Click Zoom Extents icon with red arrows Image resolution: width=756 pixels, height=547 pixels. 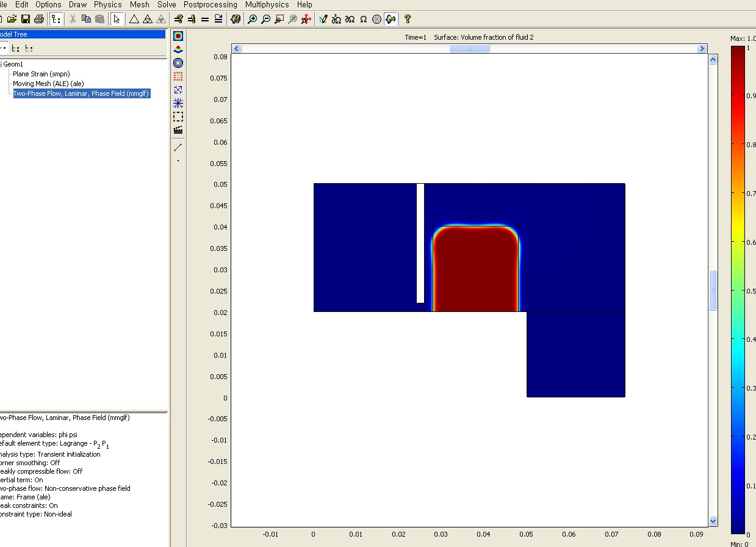[307, 19]
